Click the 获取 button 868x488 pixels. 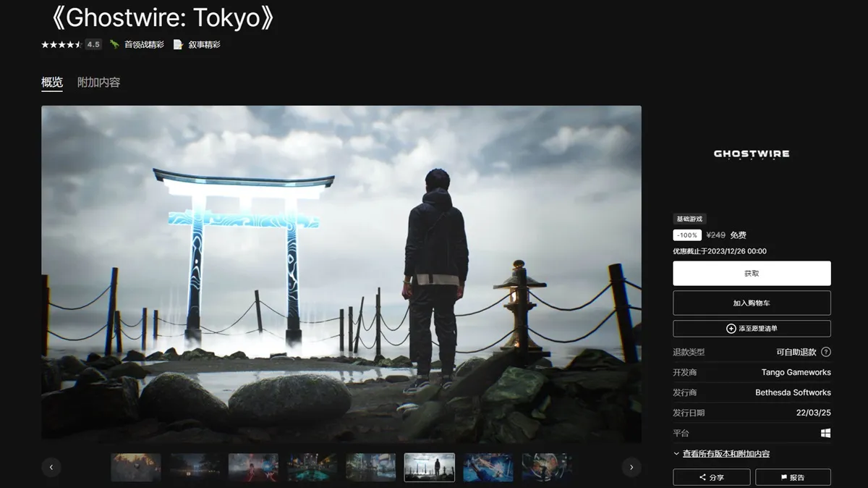click(752, 274)
